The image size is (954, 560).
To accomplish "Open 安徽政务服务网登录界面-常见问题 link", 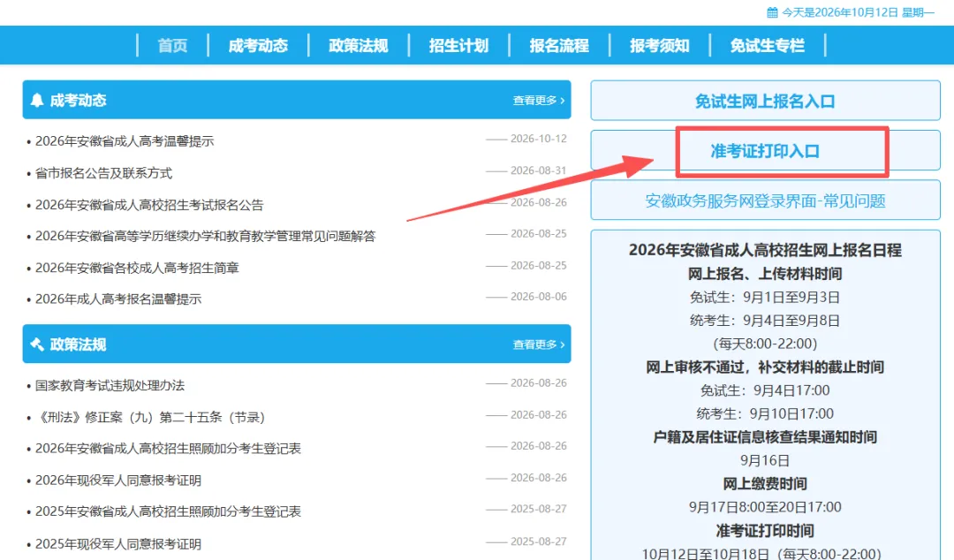I will [765, 201].
